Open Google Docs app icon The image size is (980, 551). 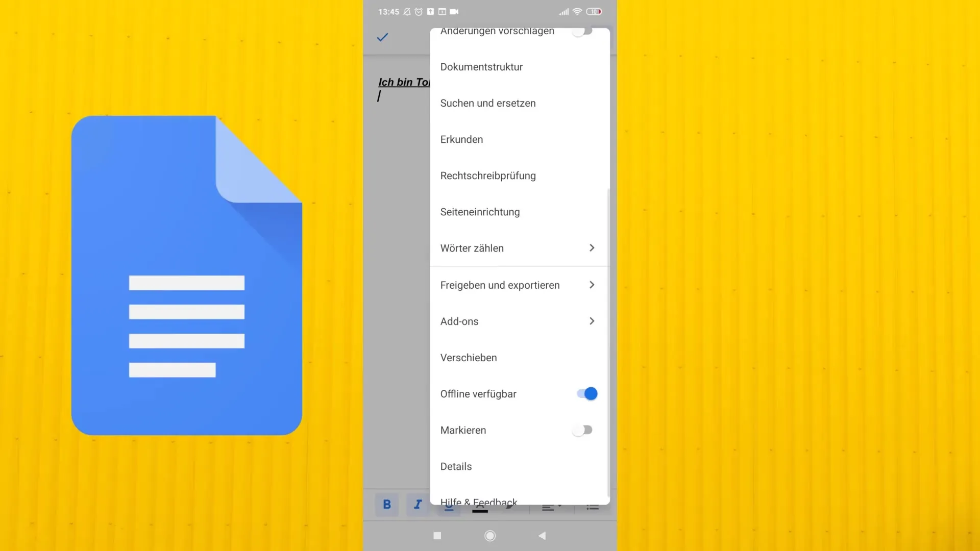pos(187,275)
